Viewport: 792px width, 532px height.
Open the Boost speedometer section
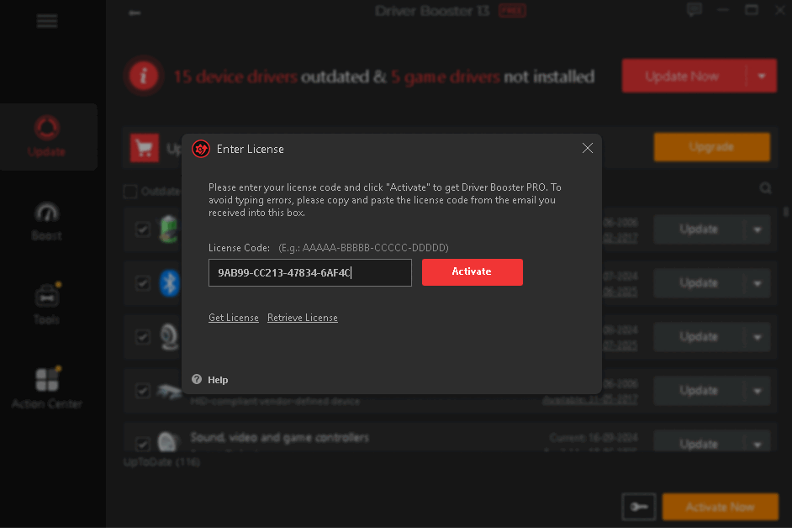point(47,221)
